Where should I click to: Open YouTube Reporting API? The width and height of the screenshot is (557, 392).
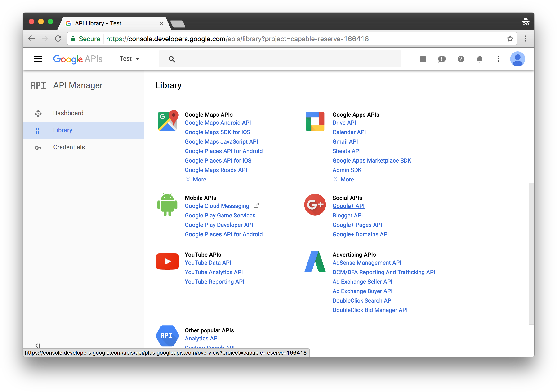(x=214, y=282)
